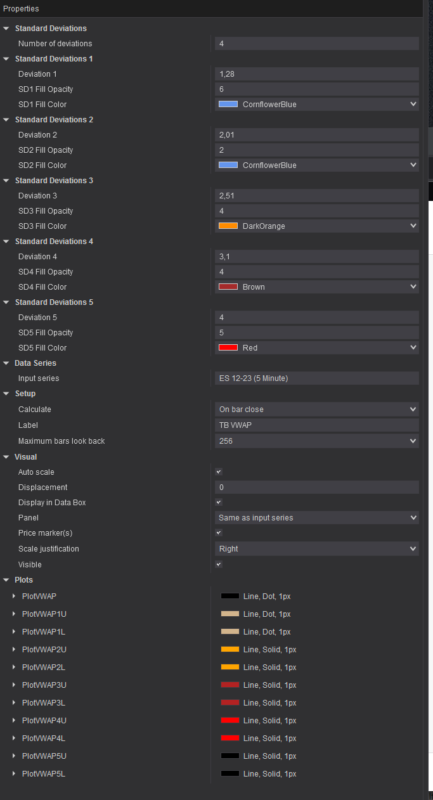The image size is (433, 800).
Task: Open the Scale justification dropdown
Action: (x=317, y=549)
